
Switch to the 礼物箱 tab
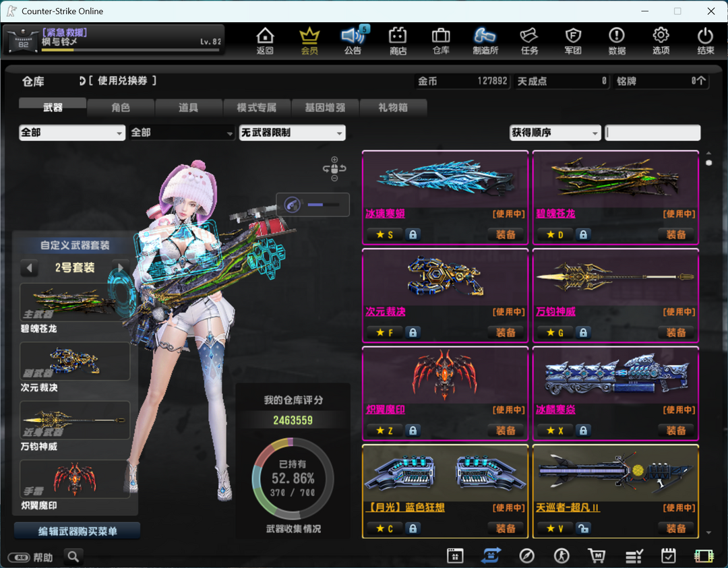(x=393, y=107)
